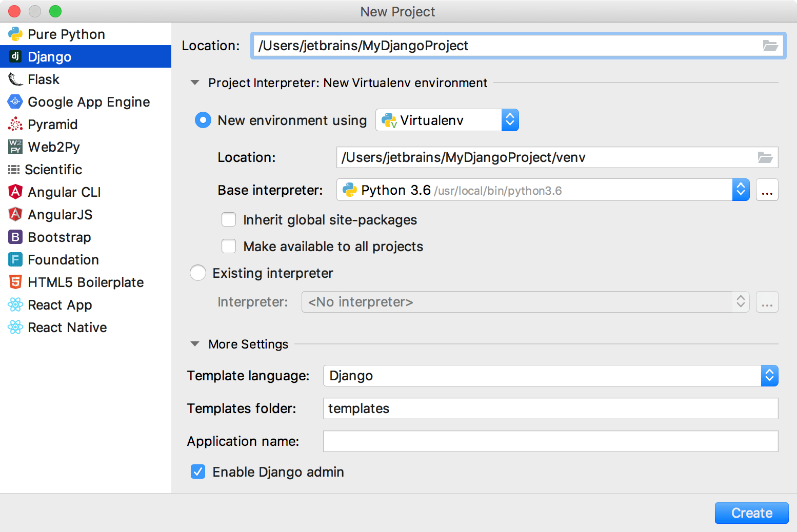
Task: Open the Virtualenv environment type dropdown
Action: coord(510,119)
